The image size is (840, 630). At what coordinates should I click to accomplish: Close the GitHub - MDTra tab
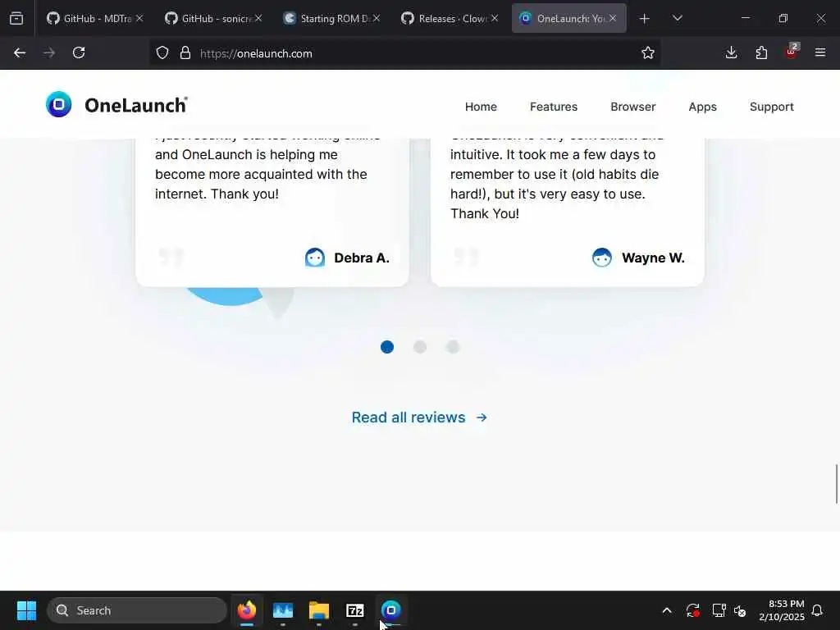pos(139,18)
